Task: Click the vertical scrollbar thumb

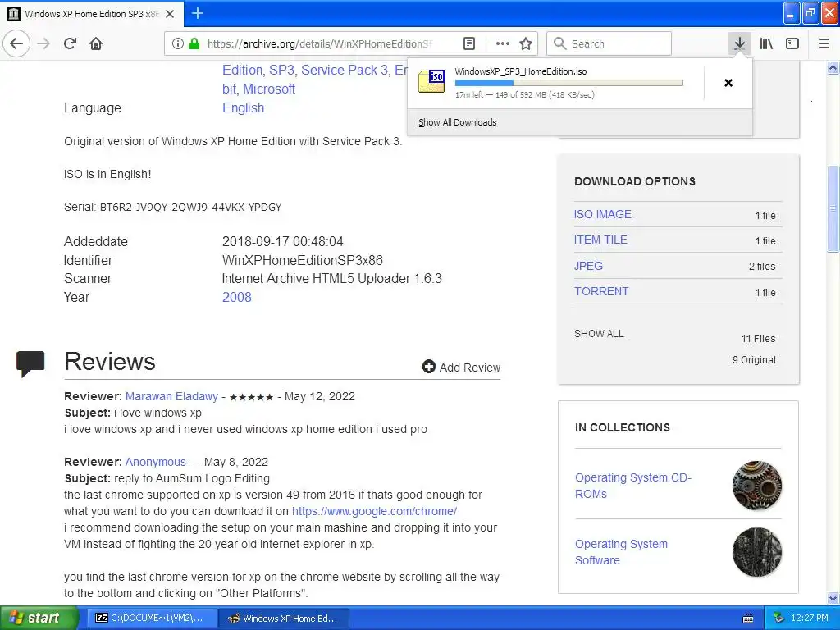Action: tap(833, 208)
